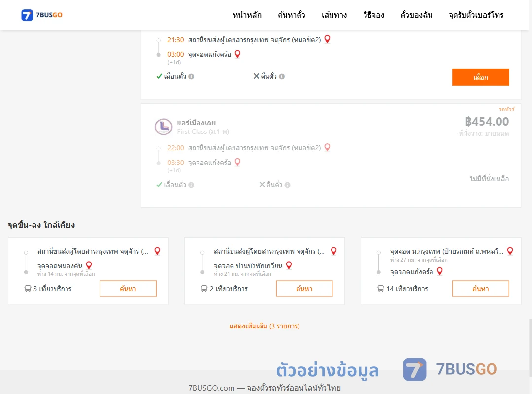Click info icon beside คืนตั๋ว in 21:30 trip

click(282, 77)
